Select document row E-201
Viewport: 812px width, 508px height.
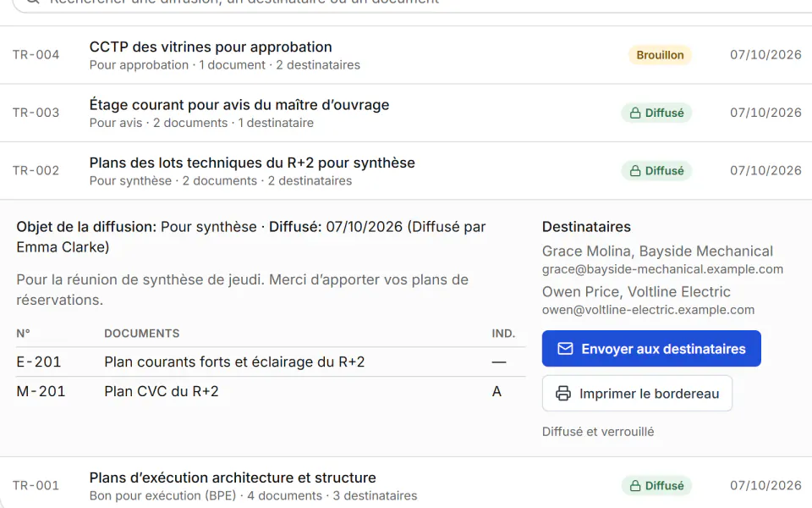coord(271,362)
